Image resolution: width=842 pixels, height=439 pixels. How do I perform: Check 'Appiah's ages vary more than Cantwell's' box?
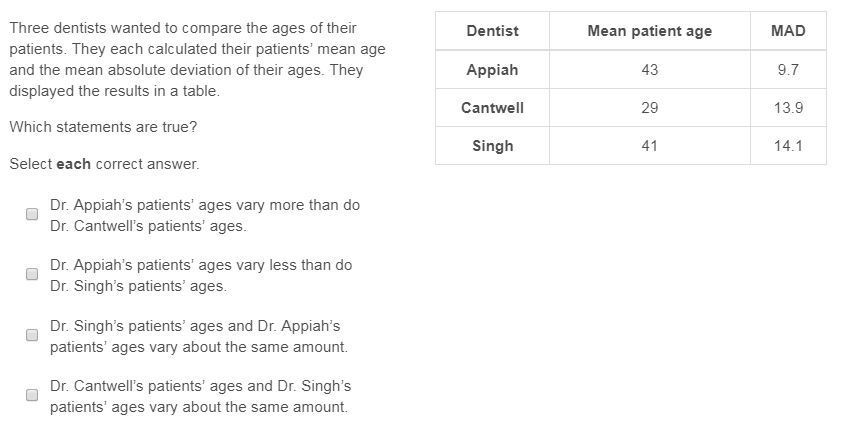32,214
